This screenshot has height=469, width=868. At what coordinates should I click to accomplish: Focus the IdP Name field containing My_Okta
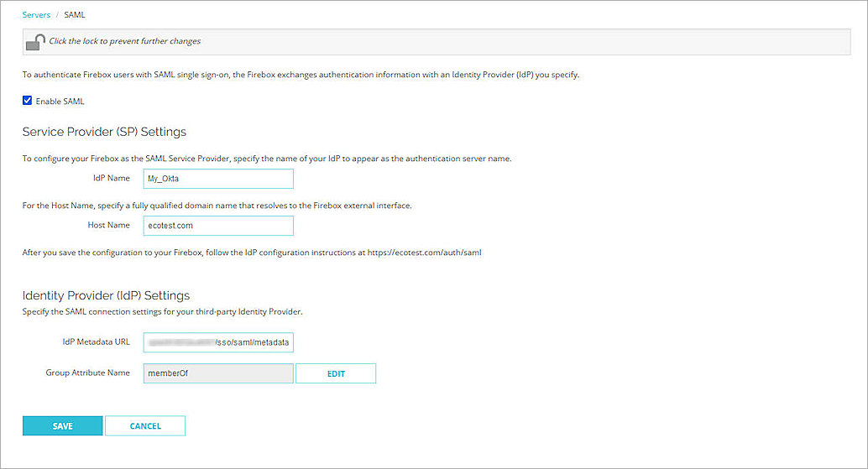tap(218, 179)
